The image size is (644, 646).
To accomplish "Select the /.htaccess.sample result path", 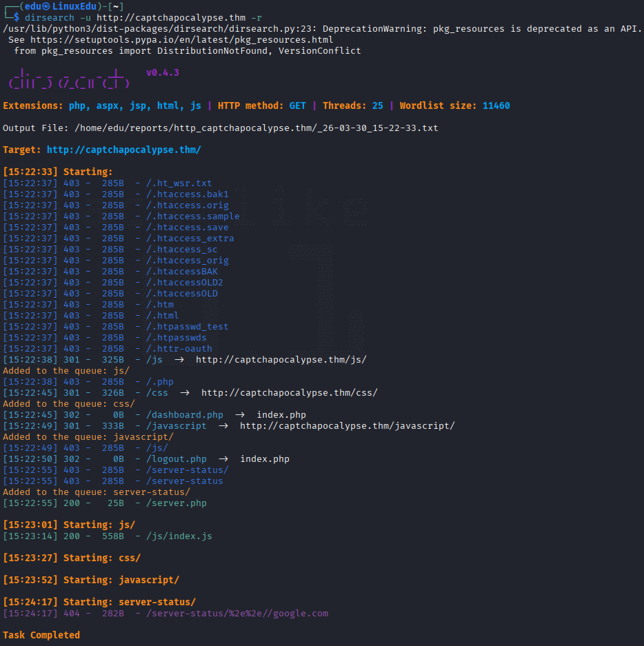I will coord(193,216).
